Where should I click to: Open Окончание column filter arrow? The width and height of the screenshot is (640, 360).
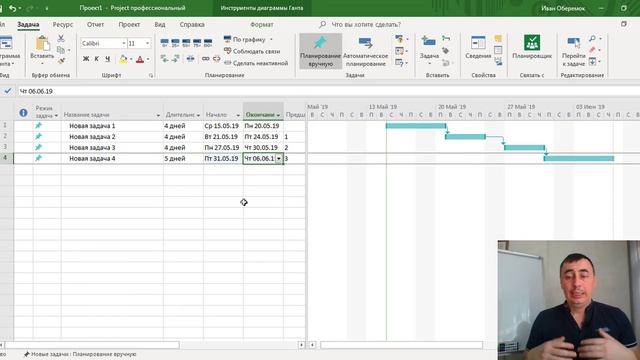[278, 116]
